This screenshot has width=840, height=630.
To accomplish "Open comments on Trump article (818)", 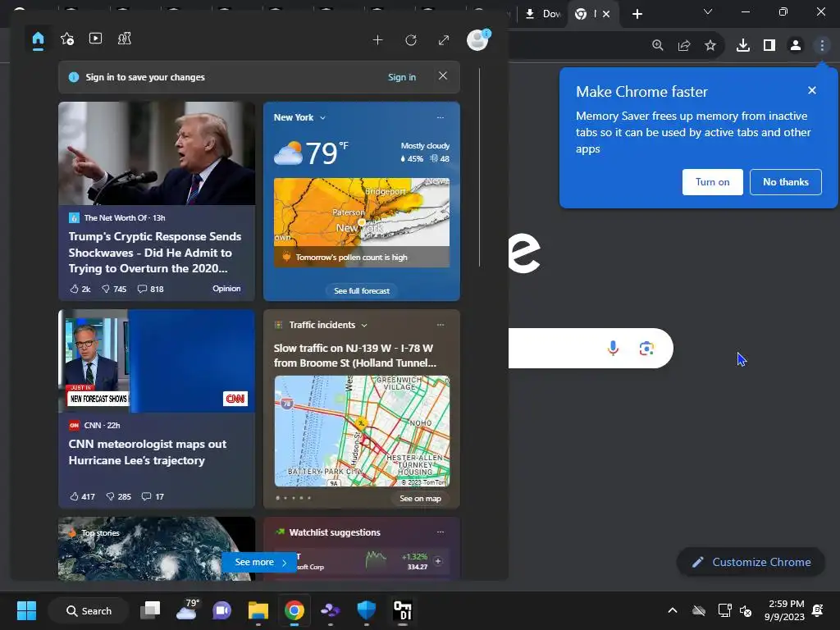I will pos(151,289).
